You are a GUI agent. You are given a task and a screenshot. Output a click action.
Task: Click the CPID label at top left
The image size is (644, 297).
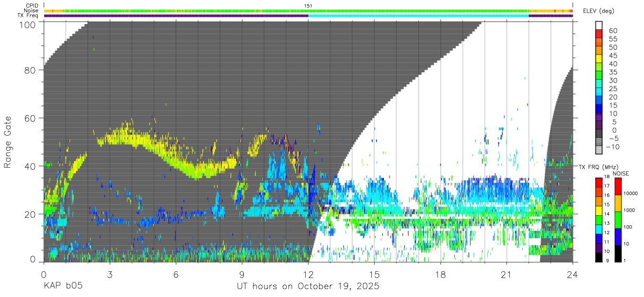tap(31, 6)
